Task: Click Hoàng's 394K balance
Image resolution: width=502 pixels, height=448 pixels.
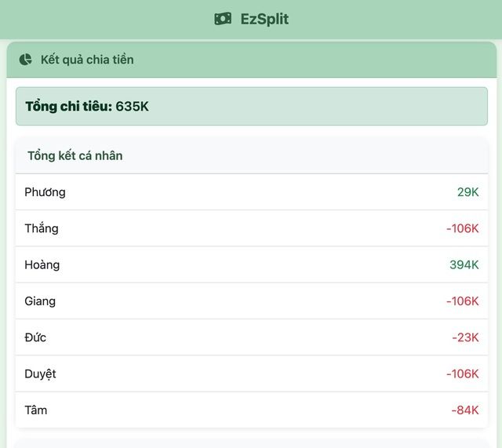Action: [464, 264]
